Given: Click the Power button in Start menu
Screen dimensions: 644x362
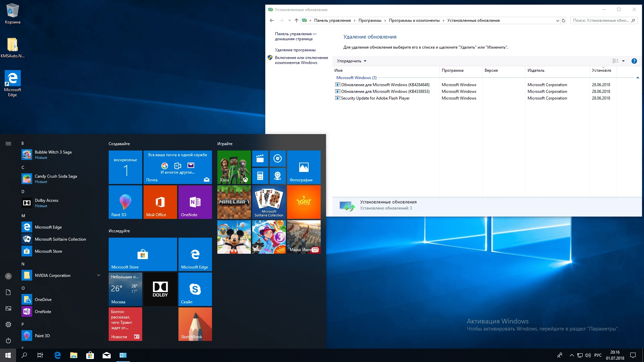Looking at the screenshot, I should point(8,341).
